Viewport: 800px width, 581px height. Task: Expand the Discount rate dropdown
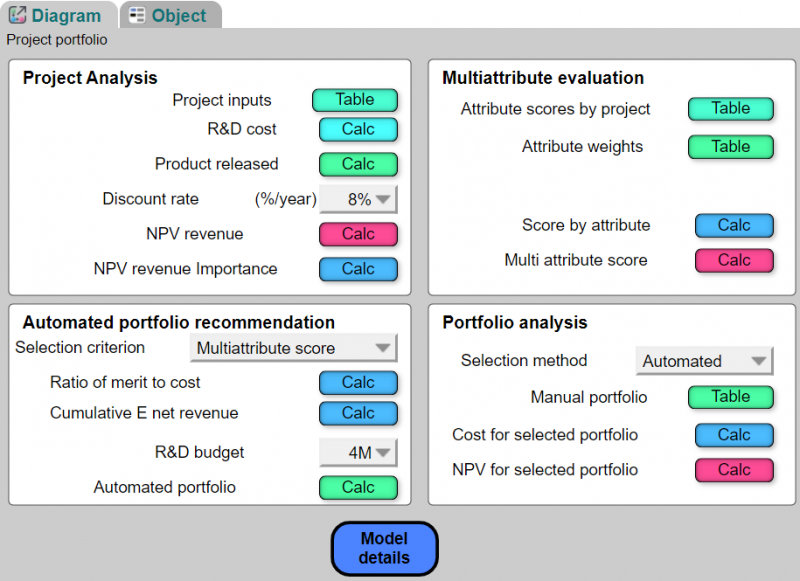point(358,199)
